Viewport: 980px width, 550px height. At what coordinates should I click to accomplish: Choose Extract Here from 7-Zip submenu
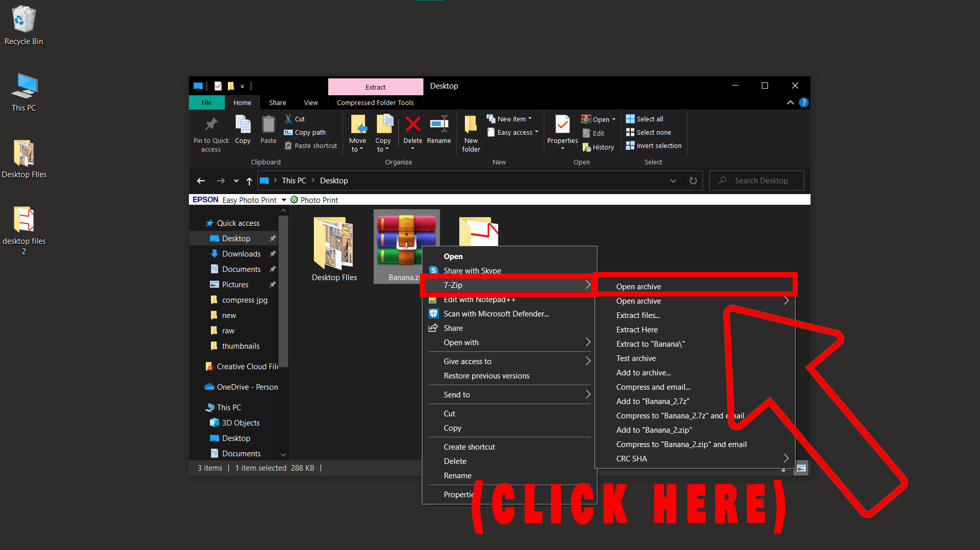pyautogui.click(x=637, y=330)
